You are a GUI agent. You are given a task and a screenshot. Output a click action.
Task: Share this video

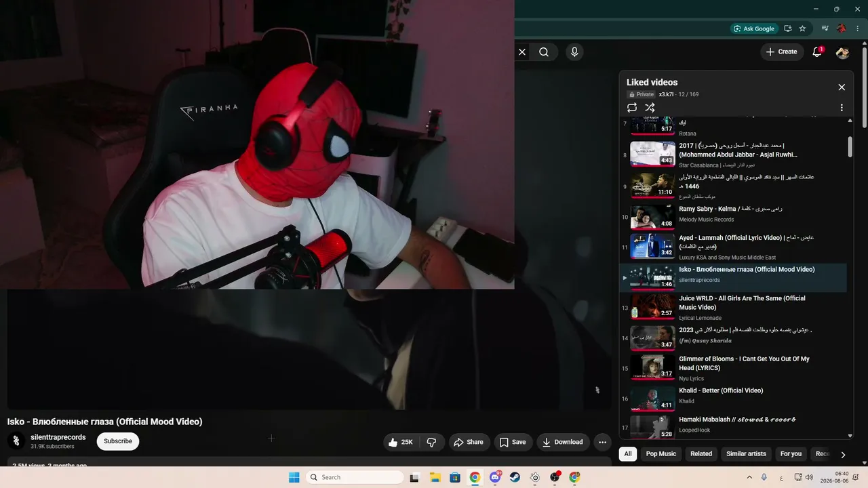pyautogui.click(x=469, y=442)
